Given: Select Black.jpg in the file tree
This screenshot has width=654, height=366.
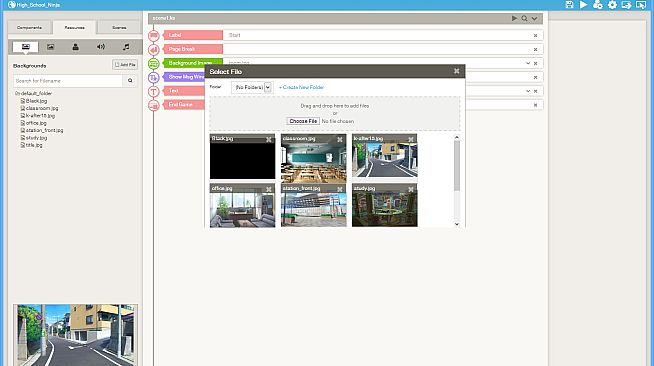Looking at the screenshot, I should pos(34,101).
